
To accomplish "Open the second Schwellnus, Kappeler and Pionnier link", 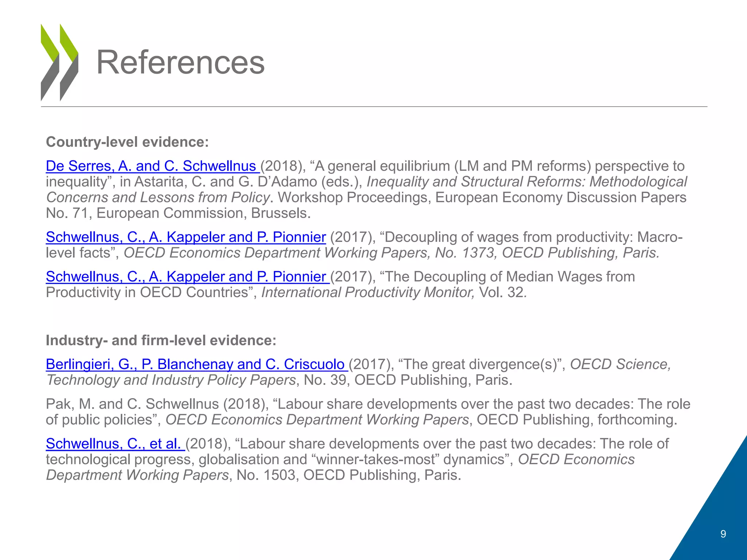I will click(187, 277).
